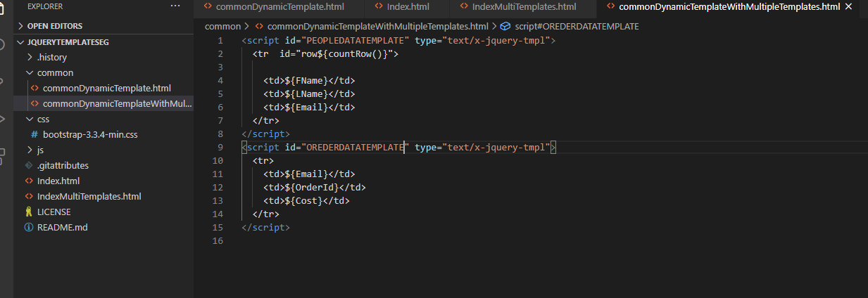Open the README.md file
This screenshot has height=298, width=868.
click(x=62, y=227)
